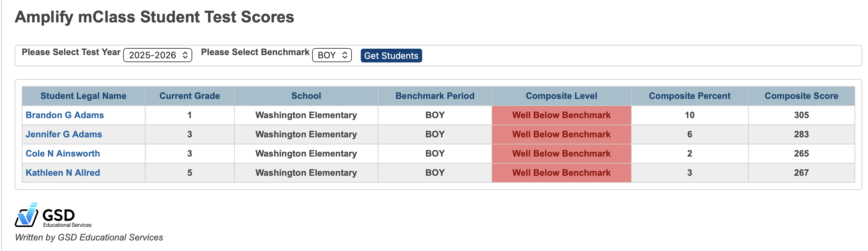The image size is (868, 251).
Task: Click the Benchmark Period column header
Action: click(x=435, y=96)
